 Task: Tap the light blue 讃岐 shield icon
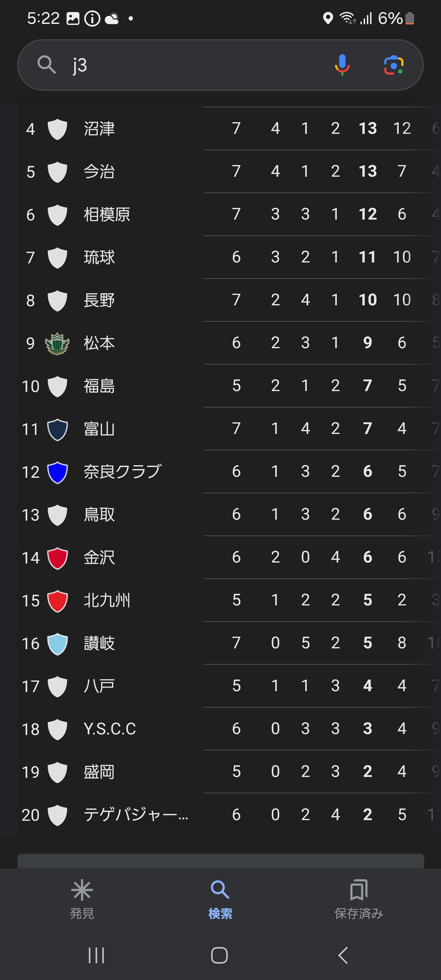pos(58,644)
